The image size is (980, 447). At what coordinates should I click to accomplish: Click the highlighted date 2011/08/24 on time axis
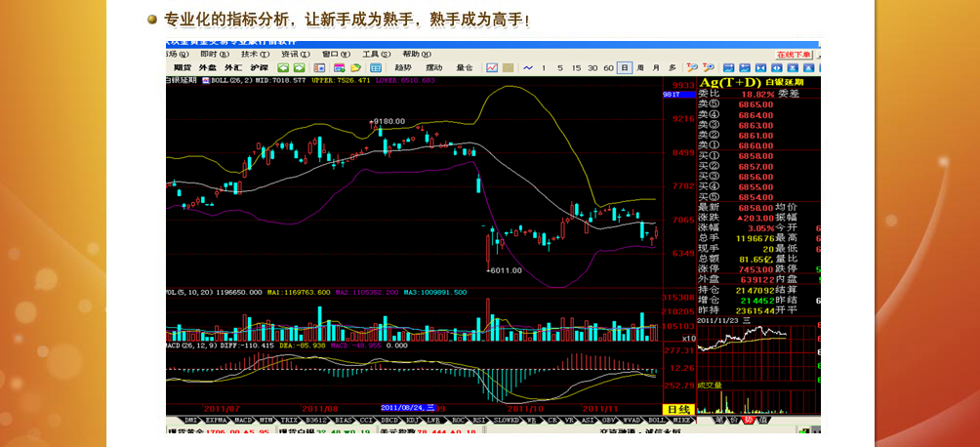407,408
